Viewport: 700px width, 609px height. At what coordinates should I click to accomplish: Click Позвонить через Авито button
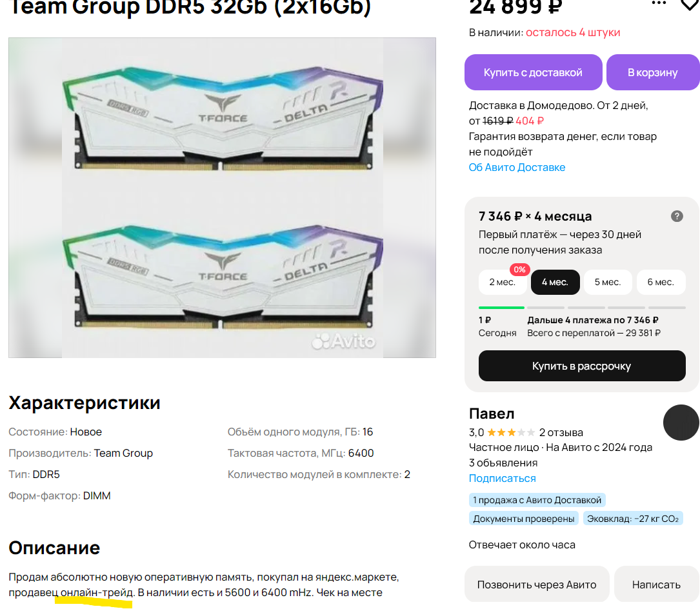coord(537,584)
